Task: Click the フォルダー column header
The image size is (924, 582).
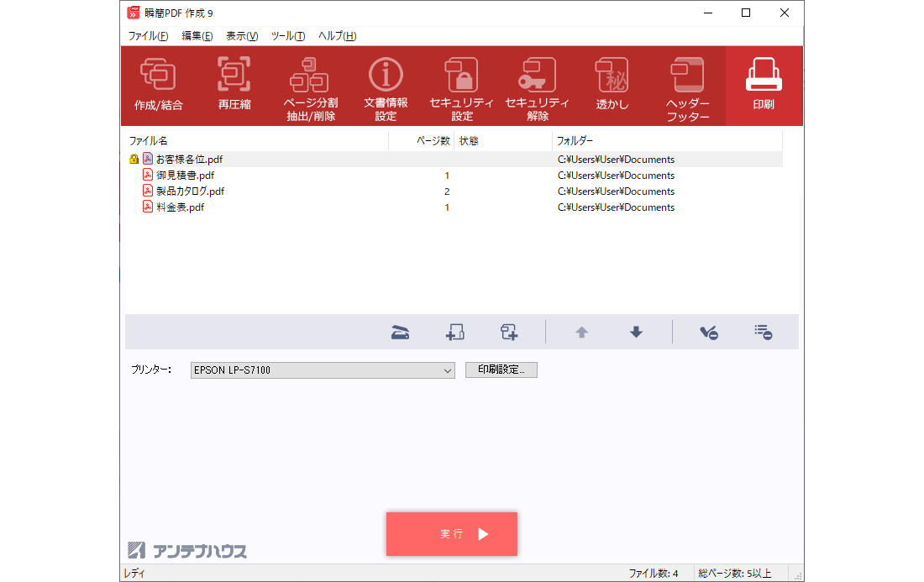Action: pos(667,141)
